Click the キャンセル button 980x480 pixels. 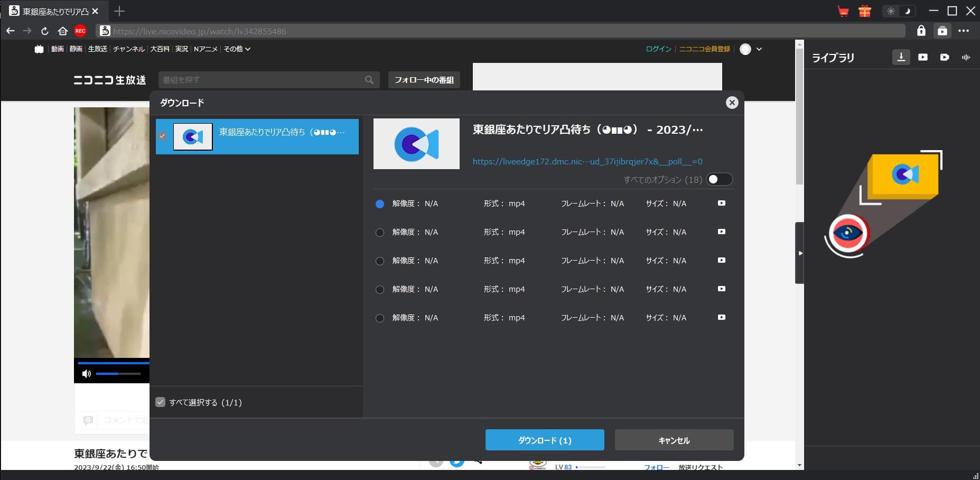(x=674, y=440)
